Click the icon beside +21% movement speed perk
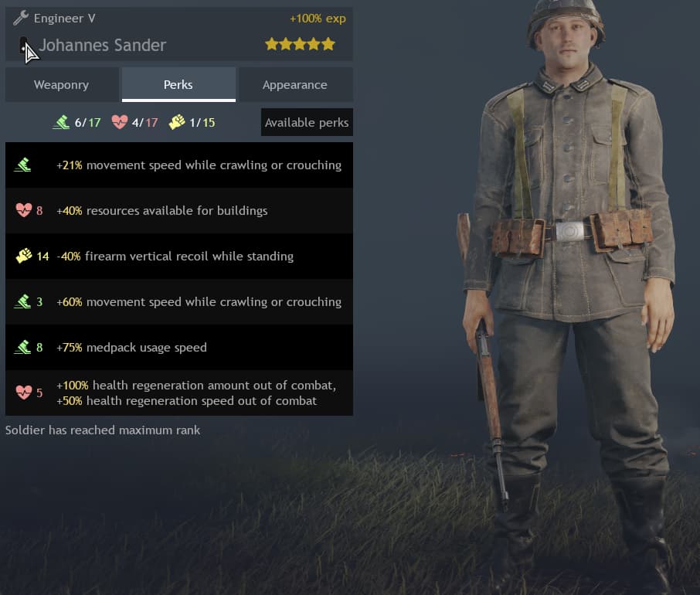This screenshot has width=700, height=595. coord(22,165)
